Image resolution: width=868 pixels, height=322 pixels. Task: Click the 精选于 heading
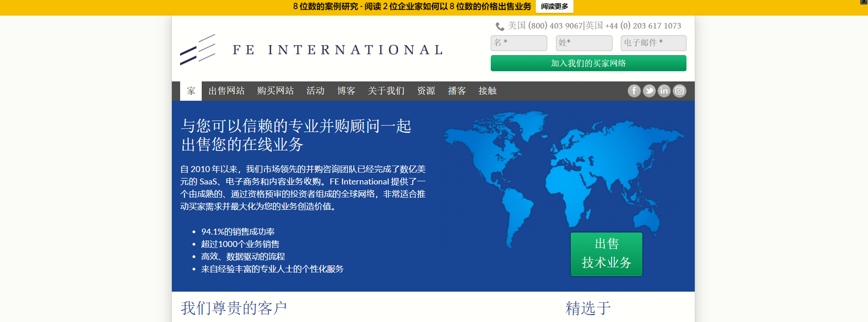click(588, 308)
